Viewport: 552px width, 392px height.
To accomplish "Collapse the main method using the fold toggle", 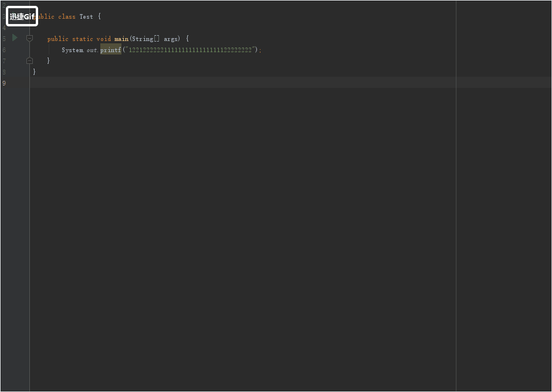I will 29,39.
